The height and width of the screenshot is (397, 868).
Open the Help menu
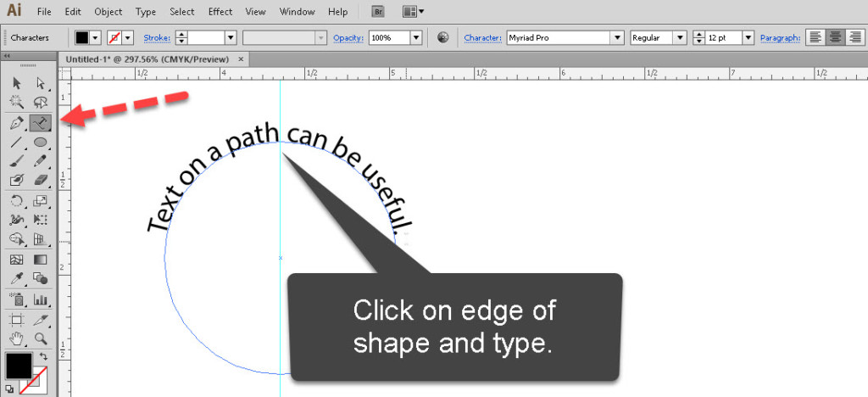point(337,12)
